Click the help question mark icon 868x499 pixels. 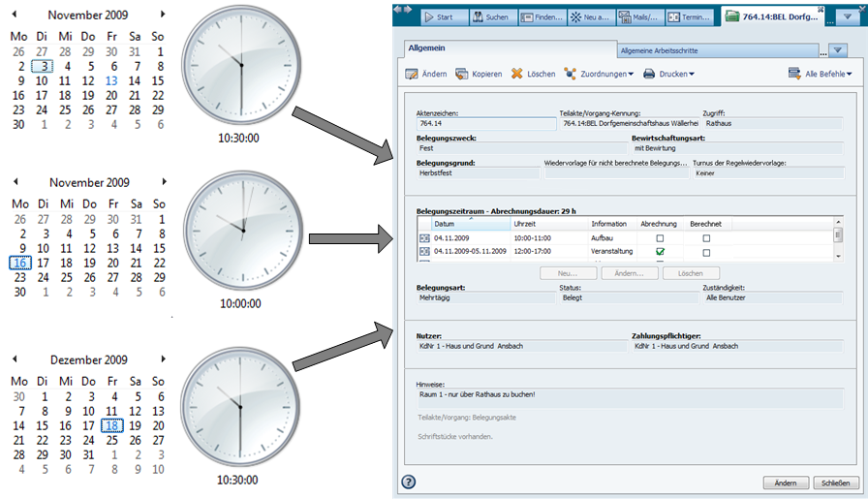tap(409, 482)
